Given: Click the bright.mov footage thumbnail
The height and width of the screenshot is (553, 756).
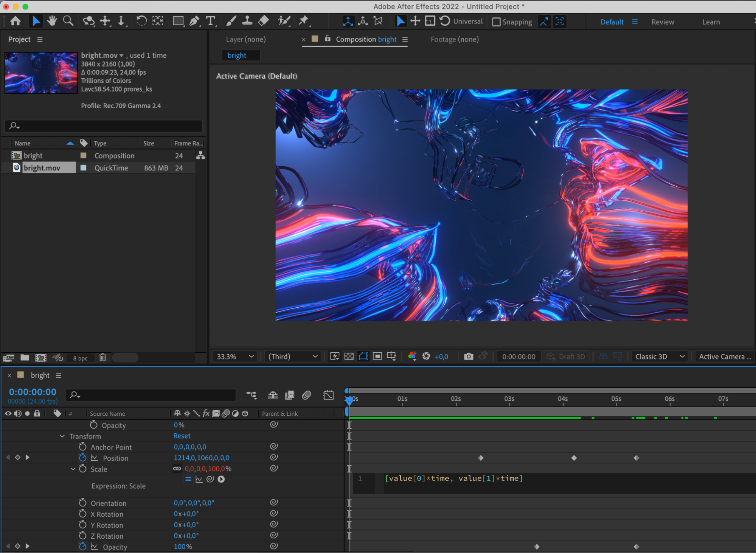Looking at the screenshot, I should (x=41, y=73).
